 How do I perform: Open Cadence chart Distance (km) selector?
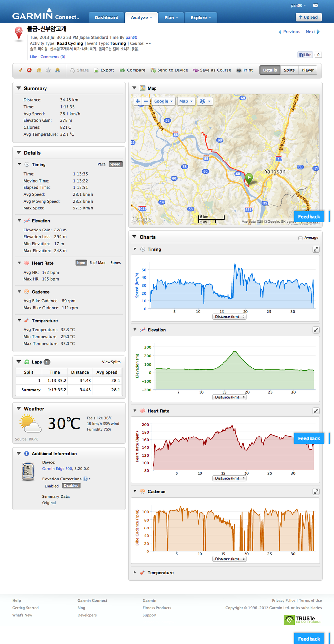pos(230,559)
